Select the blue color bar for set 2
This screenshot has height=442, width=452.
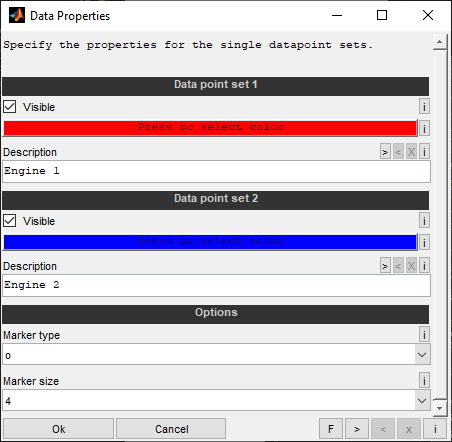point(210,242)
